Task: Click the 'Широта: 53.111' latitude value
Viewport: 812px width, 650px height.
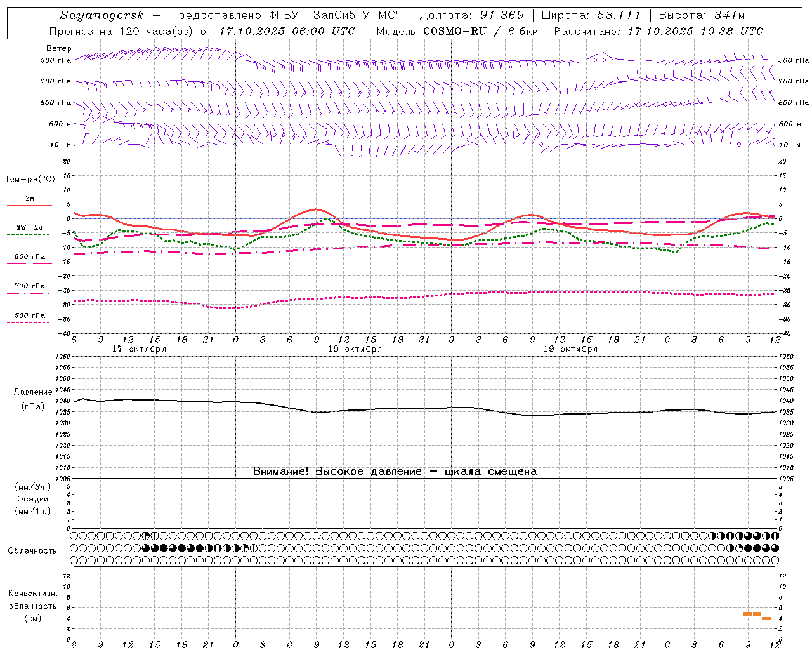Action: point(591,15)
